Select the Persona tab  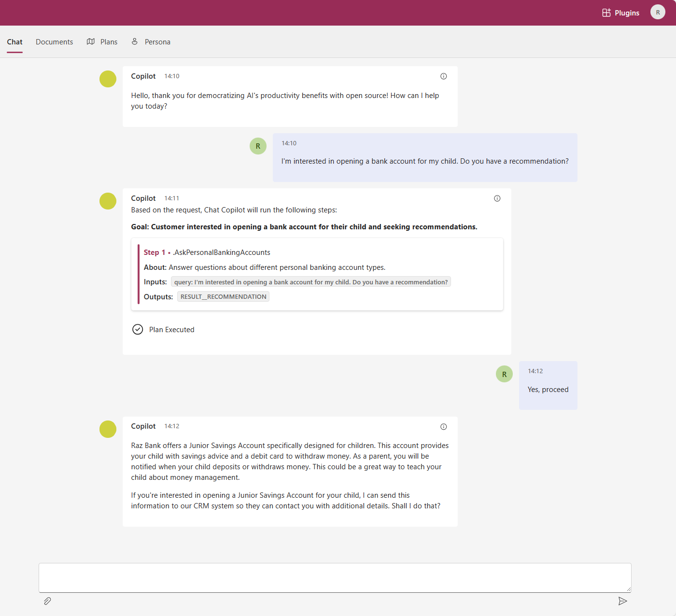(151, 42)
